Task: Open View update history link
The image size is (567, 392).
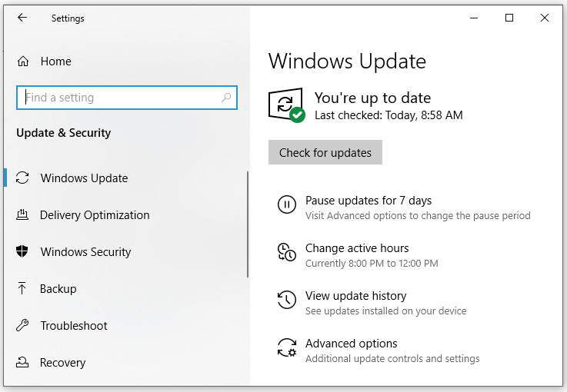Action: pyautogui.click(x=356, y=296)
